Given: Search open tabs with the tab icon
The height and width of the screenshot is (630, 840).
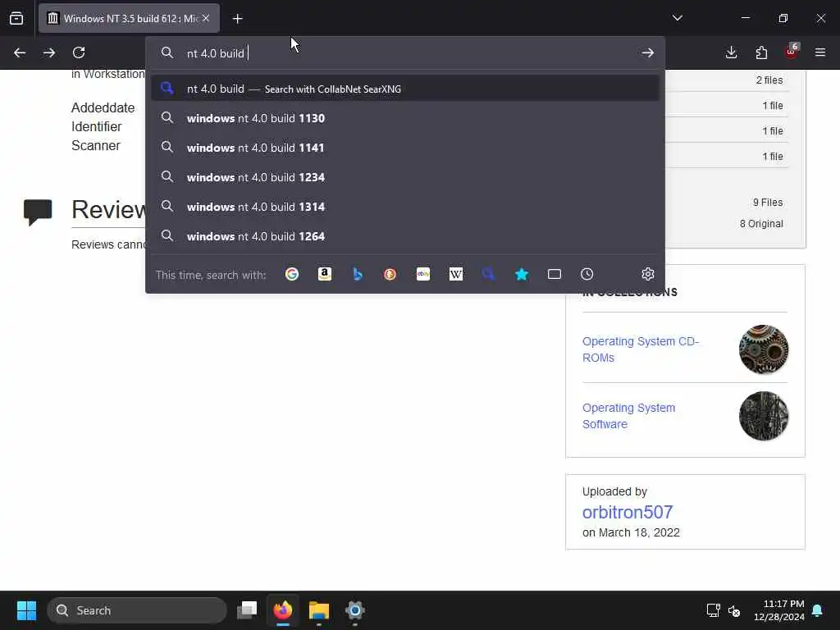Looking at the screenshot, I should [555, 274].
